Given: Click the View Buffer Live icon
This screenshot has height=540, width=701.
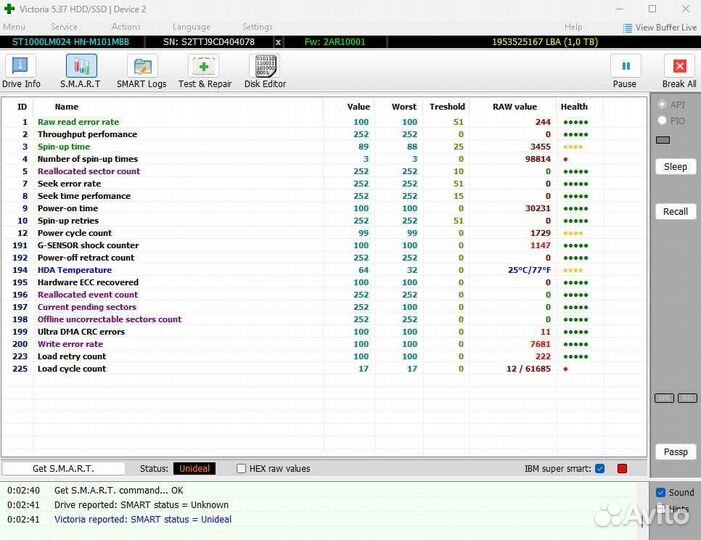Looking at the screenshot, I should pos(628,28).
